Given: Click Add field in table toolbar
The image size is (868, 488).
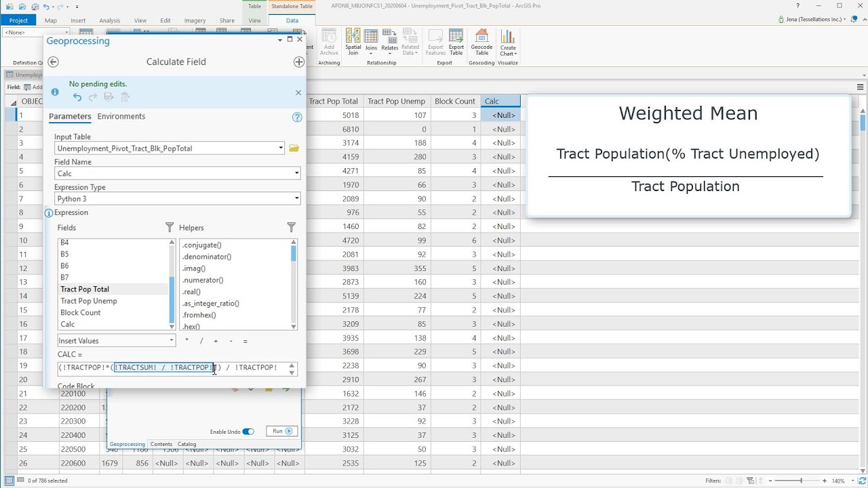Looking at the screenshot, I should tap(33, 87).
